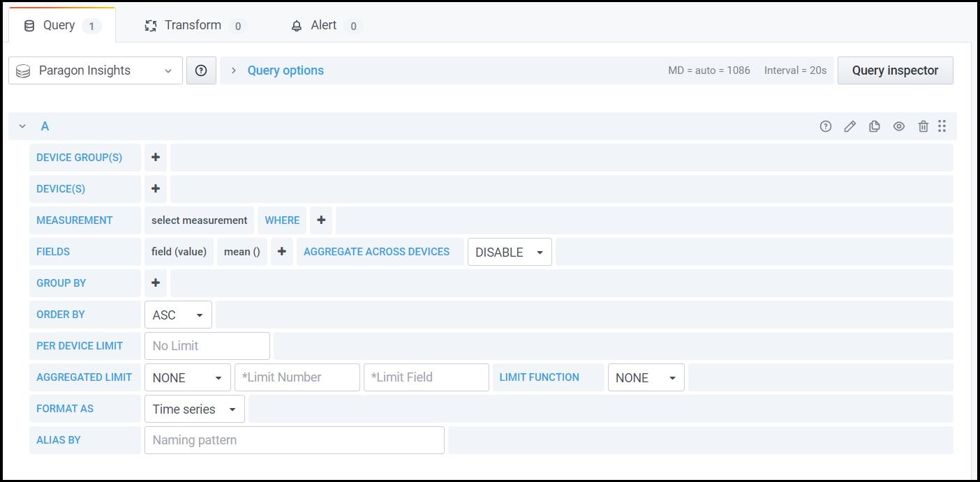Collapse query row A chevron

tap(22, 126)
